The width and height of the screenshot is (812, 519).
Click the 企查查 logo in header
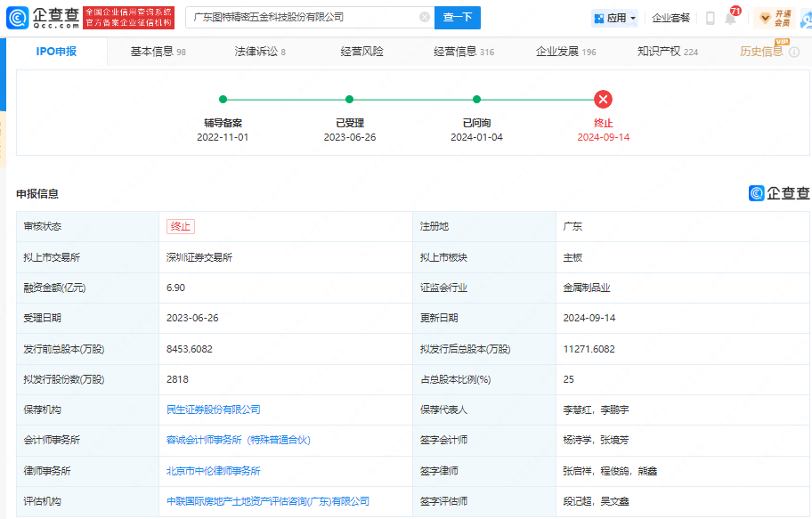tap(43, 18)
